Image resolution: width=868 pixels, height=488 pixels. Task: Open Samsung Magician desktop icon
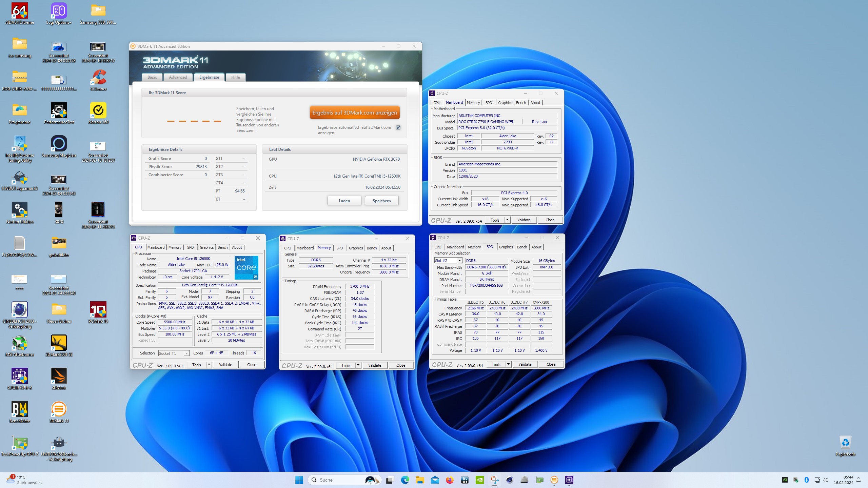[x=59, y=147]
